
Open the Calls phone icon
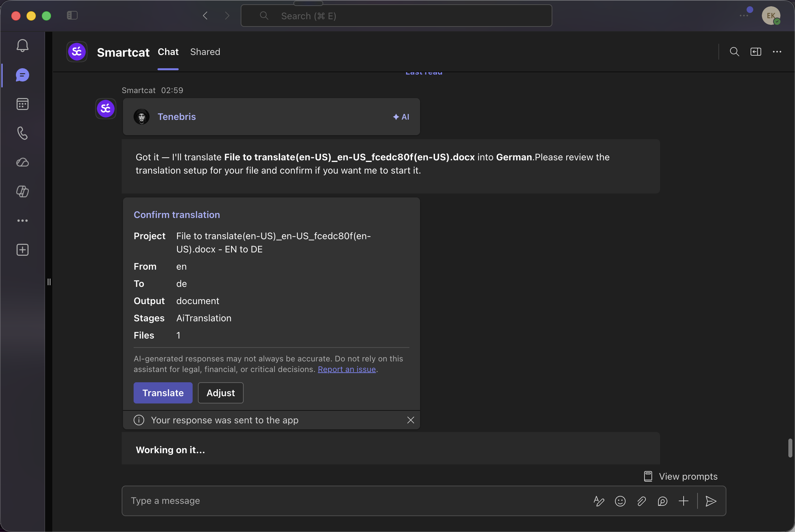tap(23, 133)
